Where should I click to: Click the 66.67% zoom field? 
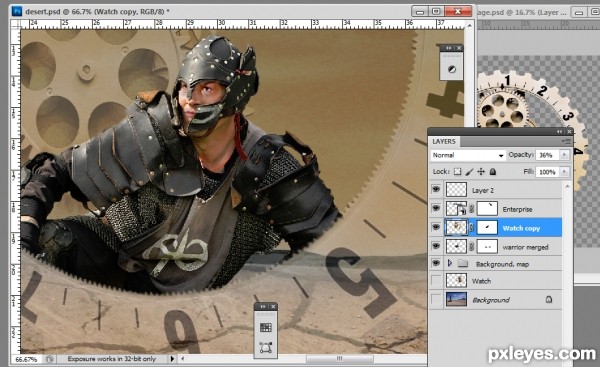pos(26,359)
